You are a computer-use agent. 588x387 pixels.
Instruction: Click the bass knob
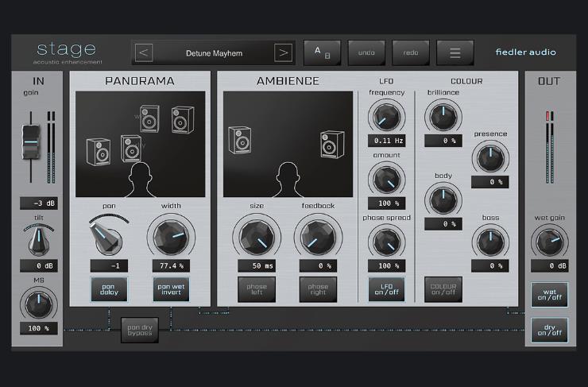[x=490, y=242]
